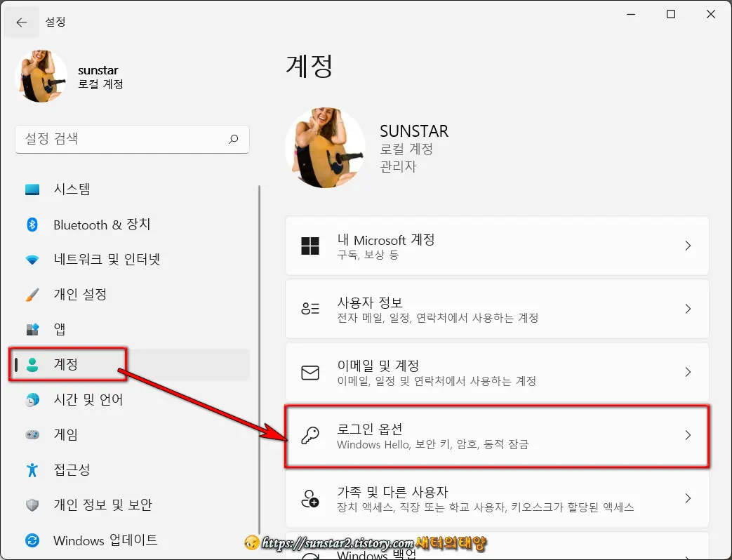Image resolution: width=732 pixels, height=560 pixels.
Task: Select the 로그인 옵션 key icon
Action: point(310,435)
